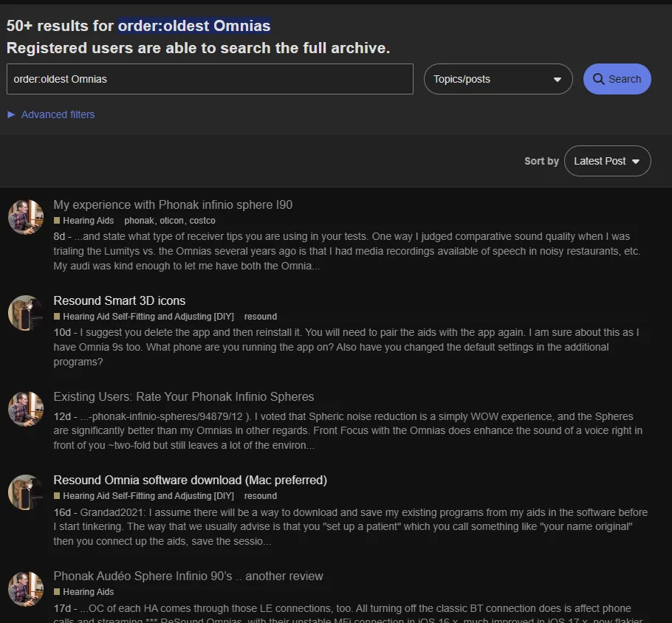The width and height of the screenshot is (672, 623).
Task: Select Hearing Aids category under Phonak Audéo Sphere review
Action: 84,592
